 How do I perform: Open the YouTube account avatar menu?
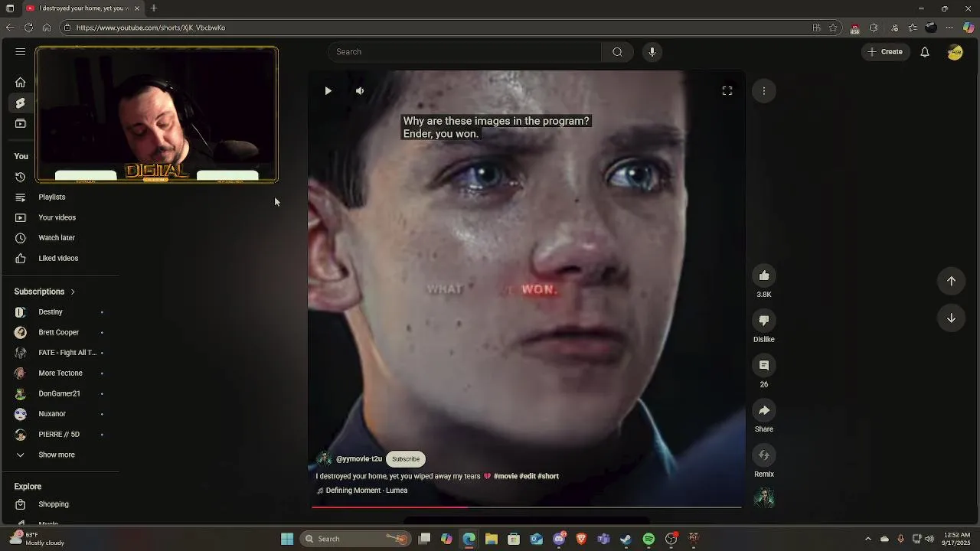point(955,52)
